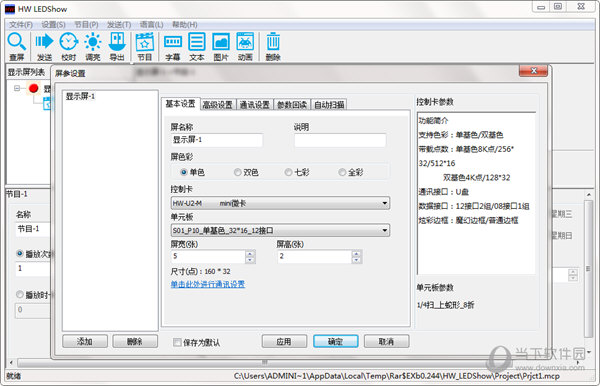Click the 节目-1 name field in main window
The height and width of the screenshot is (386, 600).
(33, 229)
